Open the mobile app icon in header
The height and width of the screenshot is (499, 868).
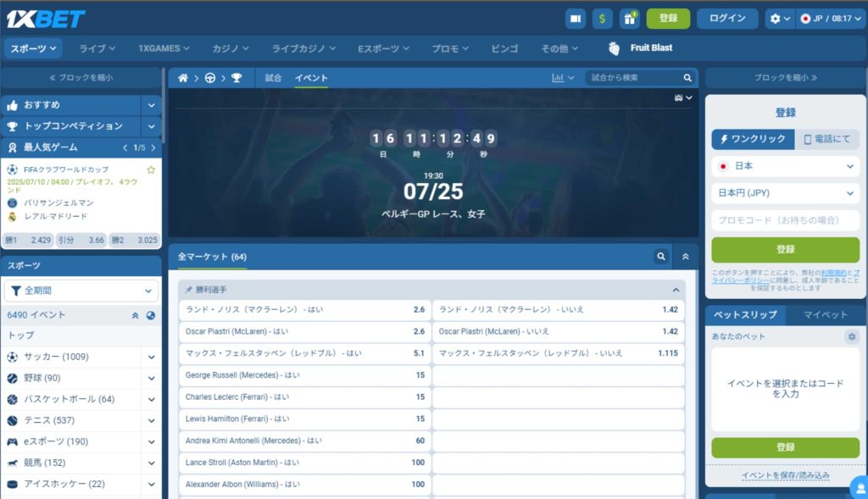click(576, 19)
